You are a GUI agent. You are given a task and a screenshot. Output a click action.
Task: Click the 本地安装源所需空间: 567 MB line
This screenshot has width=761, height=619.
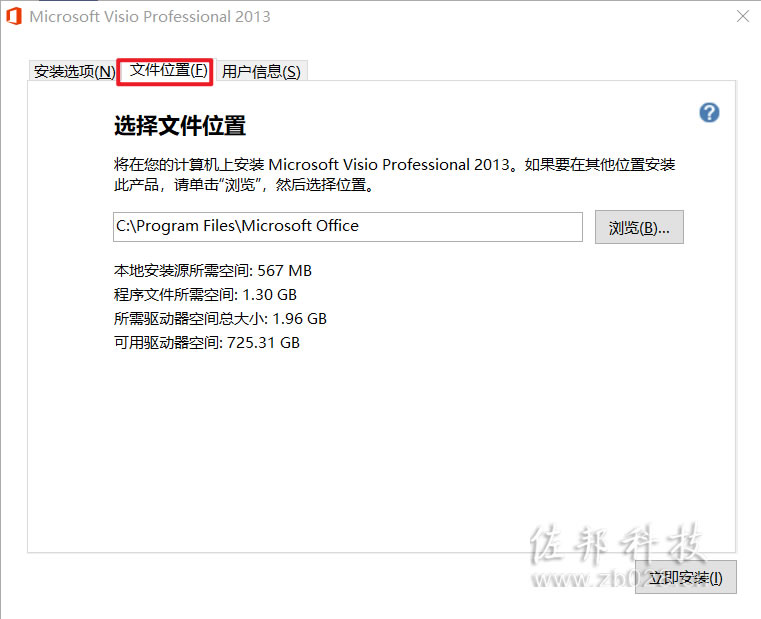tap(213, 270)
